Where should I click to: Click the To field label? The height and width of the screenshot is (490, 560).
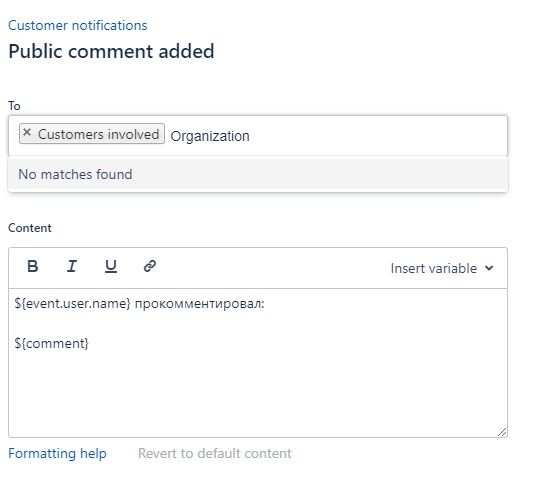[14, 106]
